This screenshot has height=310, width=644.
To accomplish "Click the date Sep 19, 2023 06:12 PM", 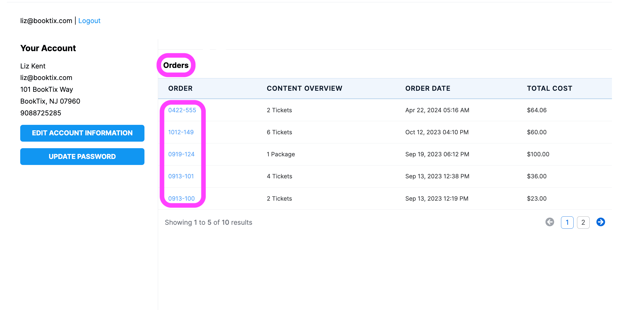I will click(x=437, y=154).
